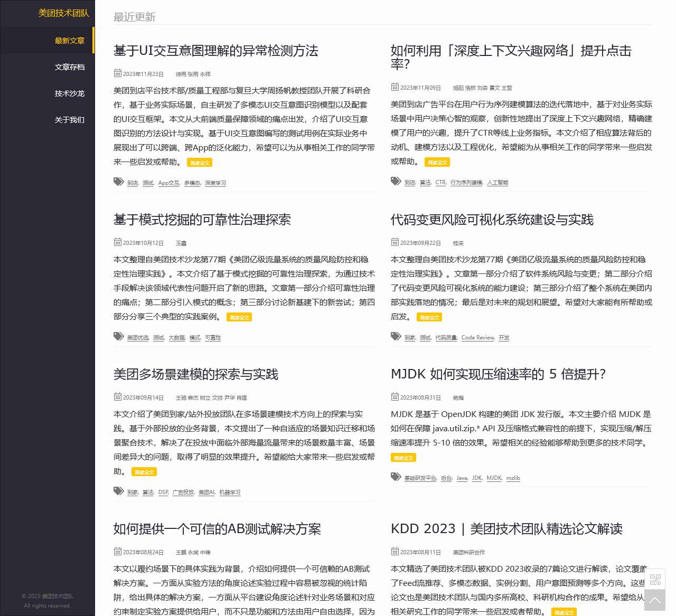Screen dimensions: 676x616
Task: Open article KDD 2023 美团技术团队精选论文解读
Action: point(507,529)
